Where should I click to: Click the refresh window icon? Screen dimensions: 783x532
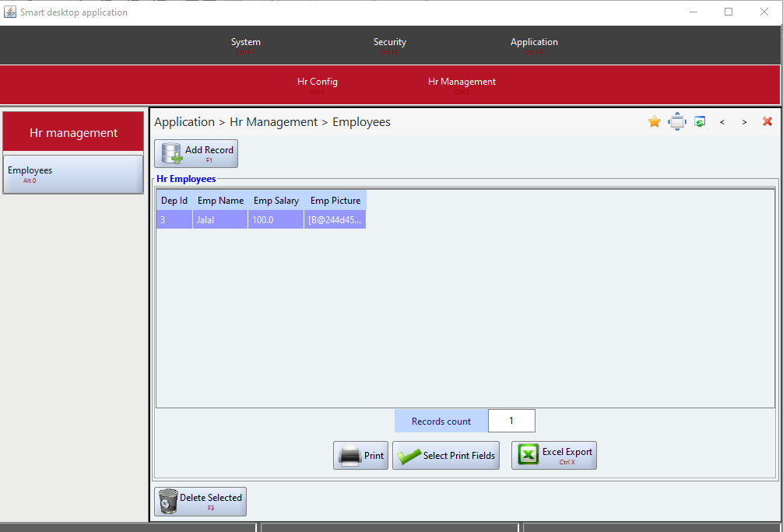pos(700,122)
